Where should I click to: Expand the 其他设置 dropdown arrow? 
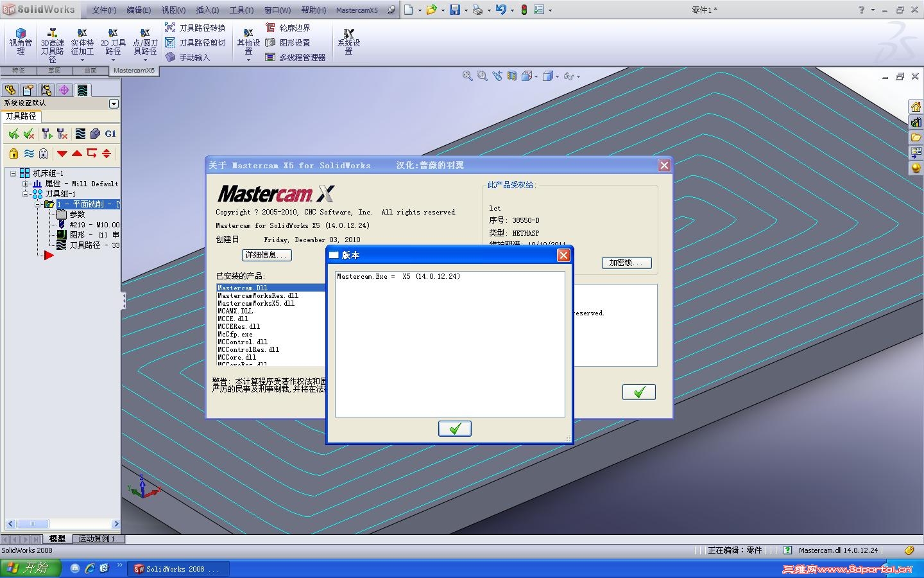[x=248, y=60]
